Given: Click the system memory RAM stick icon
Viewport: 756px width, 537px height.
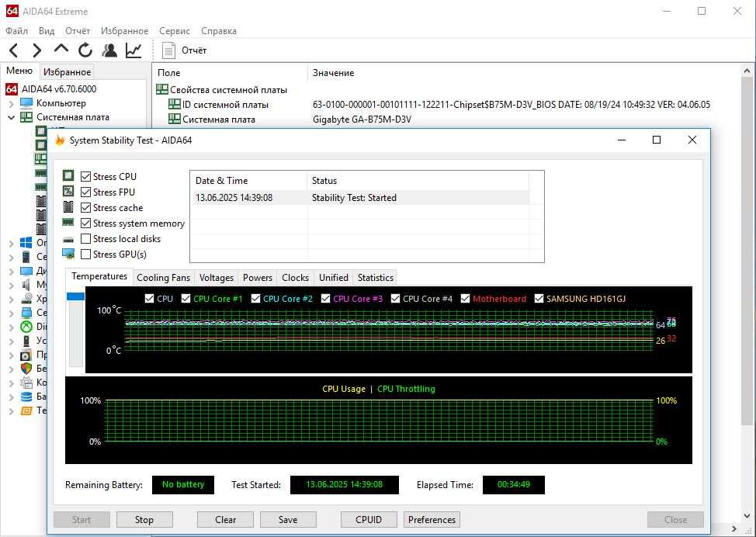Looking at the screenshot, I should 68,223.
